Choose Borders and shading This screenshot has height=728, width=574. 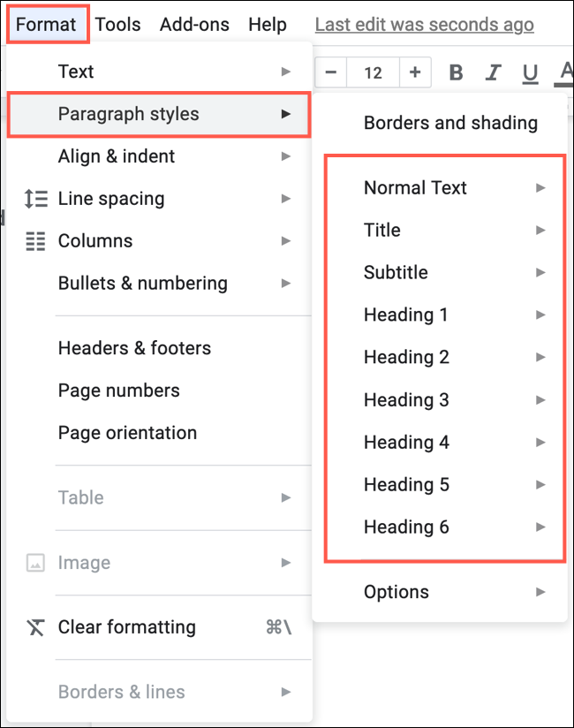tap(450, 123)
